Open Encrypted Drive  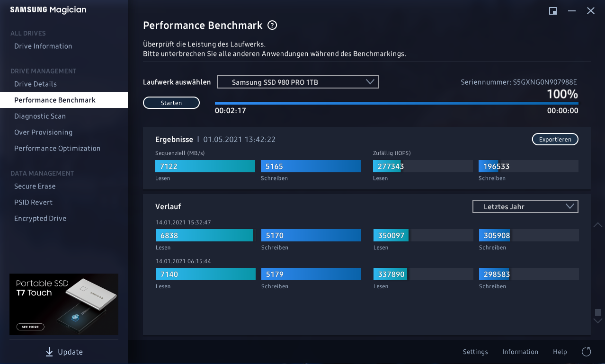pyautogui.click(x=40, y=218)
